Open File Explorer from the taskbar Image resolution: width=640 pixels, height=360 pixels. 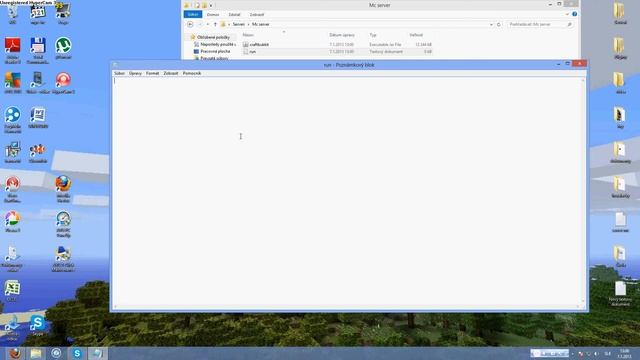coord(36,353)
